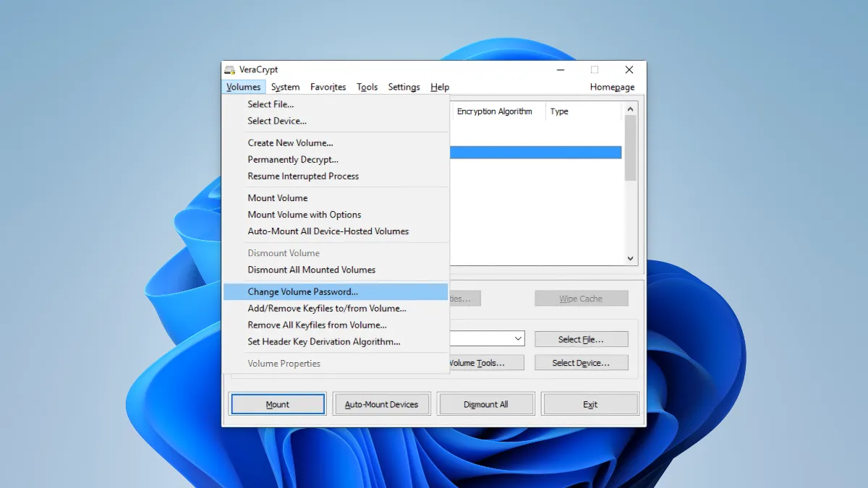Select Create New Volume menu entry
This screenshot has height=488, width=868.
pos(290,143)
